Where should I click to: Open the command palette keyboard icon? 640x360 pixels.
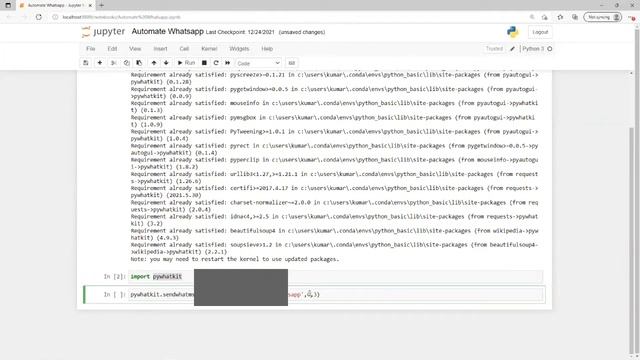click(291, 63)
